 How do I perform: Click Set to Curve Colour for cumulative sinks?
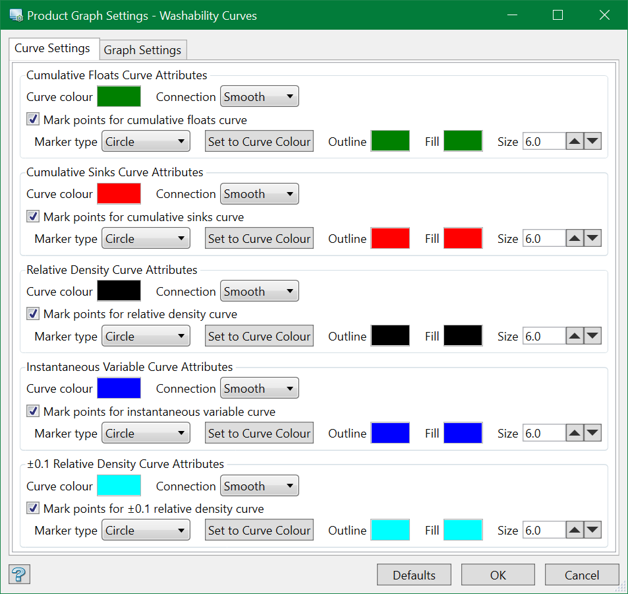259,238
